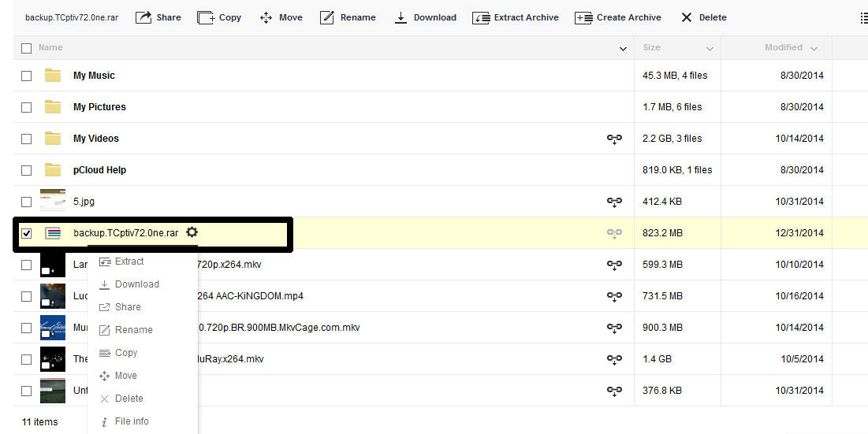The height and width of the screenshot is (434, 868).
Task: Click the 720p.x264.mkv file name
Action: (229, 265)
